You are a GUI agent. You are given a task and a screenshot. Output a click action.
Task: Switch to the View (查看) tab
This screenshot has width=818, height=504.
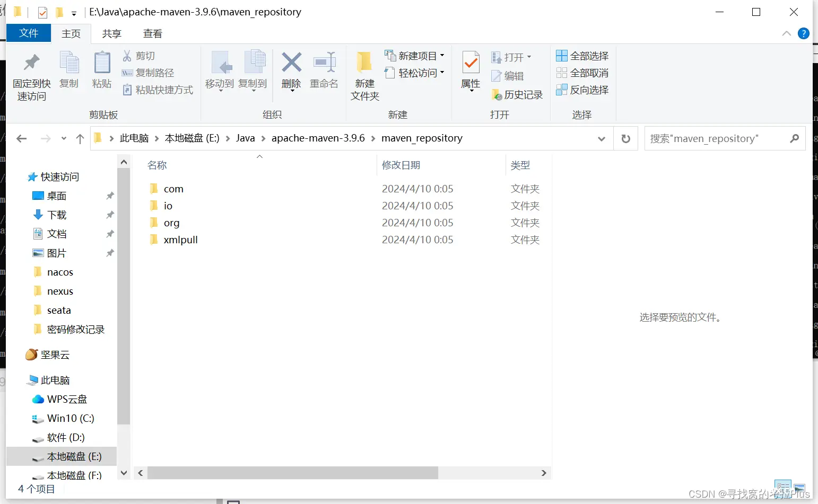pos(153,34)
